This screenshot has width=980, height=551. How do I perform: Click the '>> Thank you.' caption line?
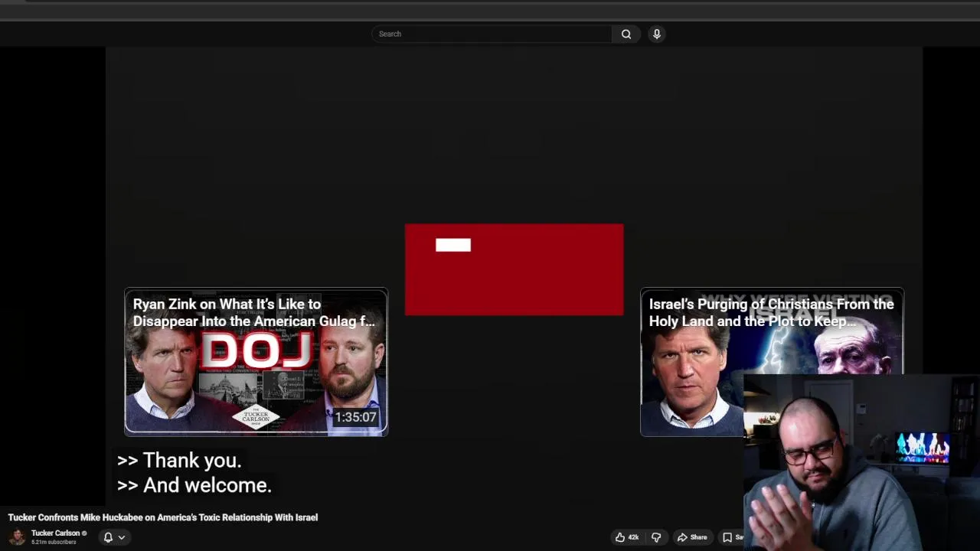(x=179, y=461)
